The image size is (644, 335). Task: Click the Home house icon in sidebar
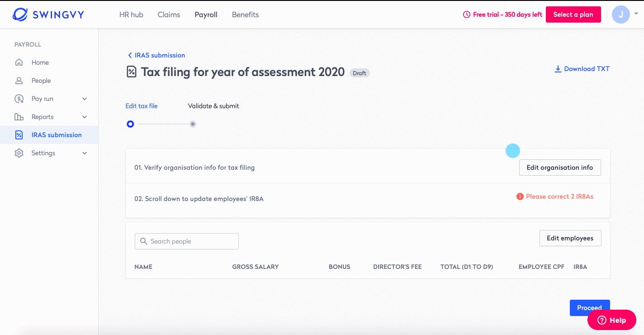click(19, 62)
